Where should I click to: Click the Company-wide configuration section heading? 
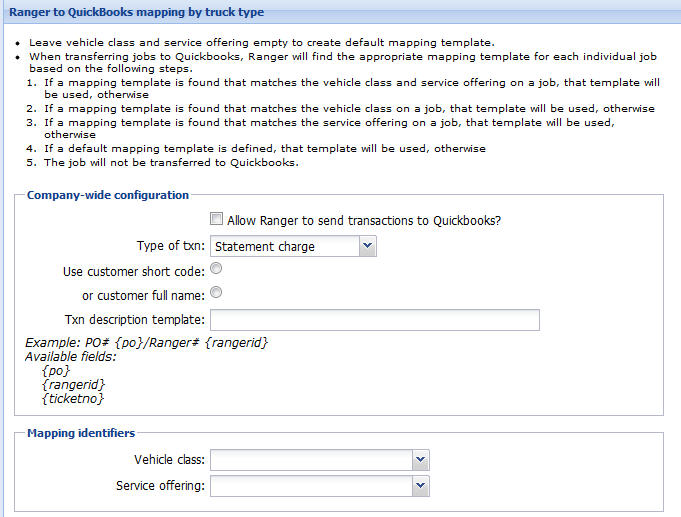[x=108, y=195]
